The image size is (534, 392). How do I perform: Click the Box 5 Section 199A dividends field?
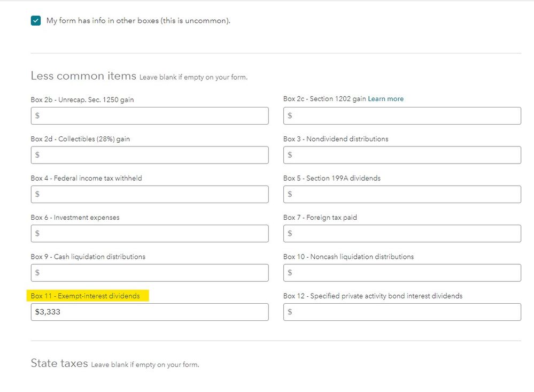[x=402, y=194]
